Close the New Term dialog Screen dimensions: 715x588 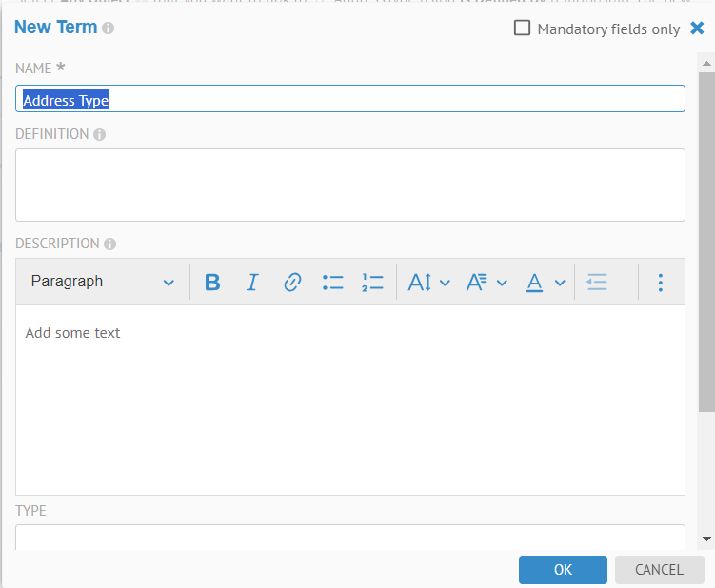698,29
